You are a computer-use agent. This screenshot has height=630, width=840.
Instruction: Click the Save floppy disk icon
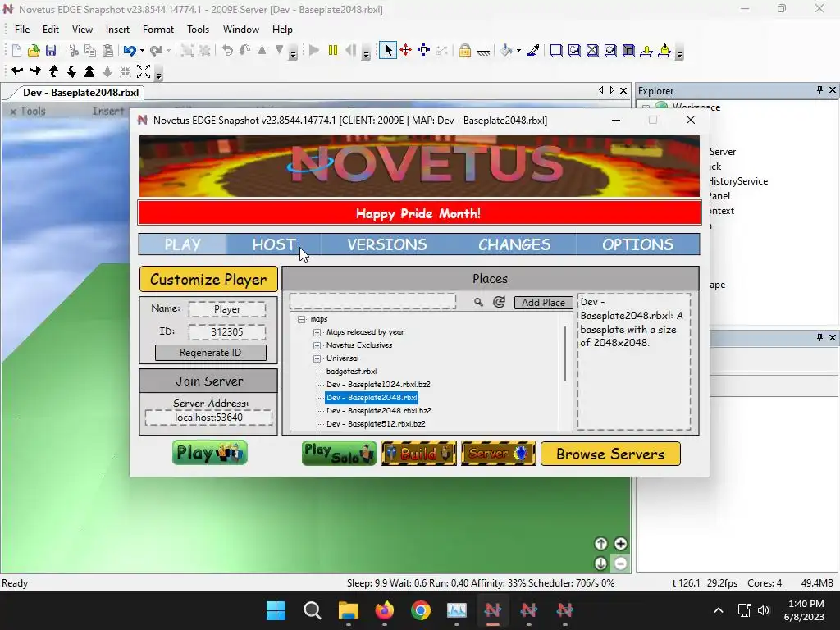click(x=51, y=50)
